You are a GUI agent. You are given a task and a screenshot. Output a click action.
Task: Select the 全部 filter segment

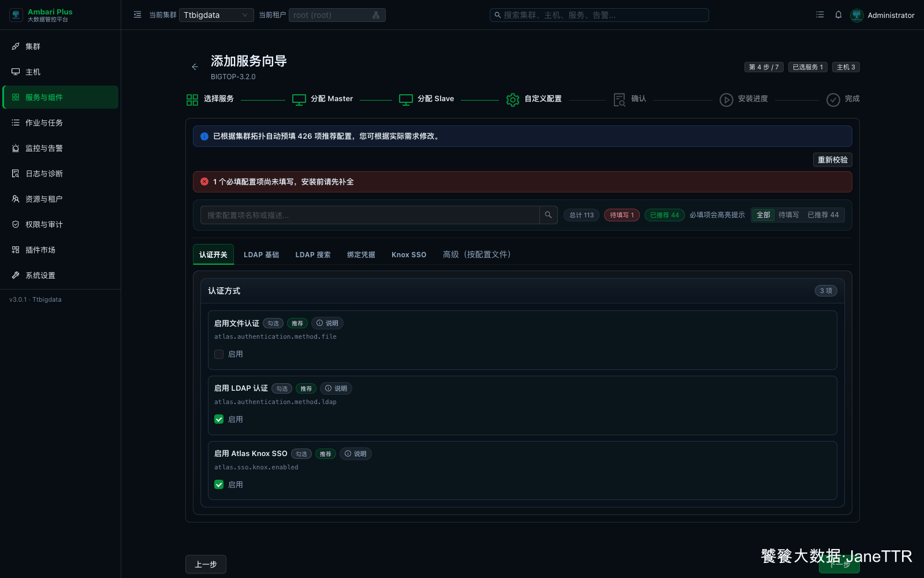click(763, 215)
